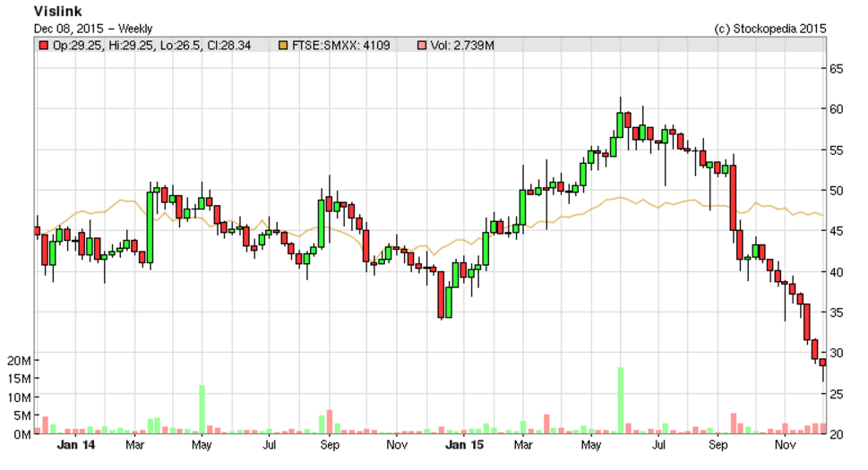868x470 pixels.
Task: Click the 'Jan 14' x-axis label
Action: coord(76,445)
